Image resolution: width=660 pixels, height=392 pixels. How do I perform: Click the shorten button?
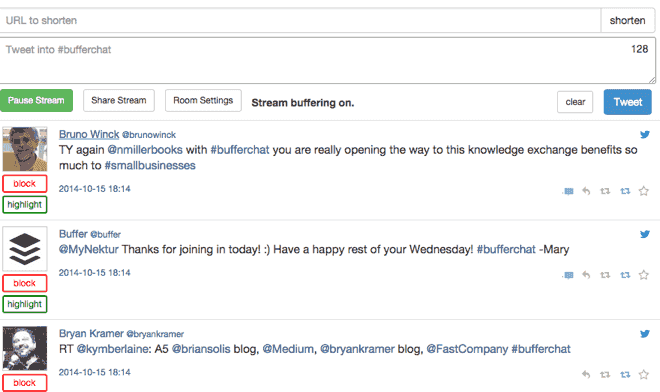tap(627, 20)
